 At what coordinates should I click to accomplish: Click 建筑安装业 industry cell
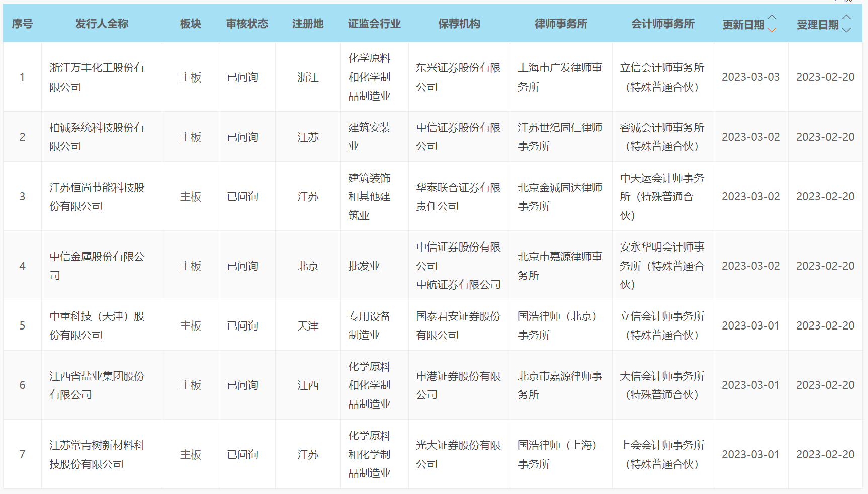[x=370, y=137]
